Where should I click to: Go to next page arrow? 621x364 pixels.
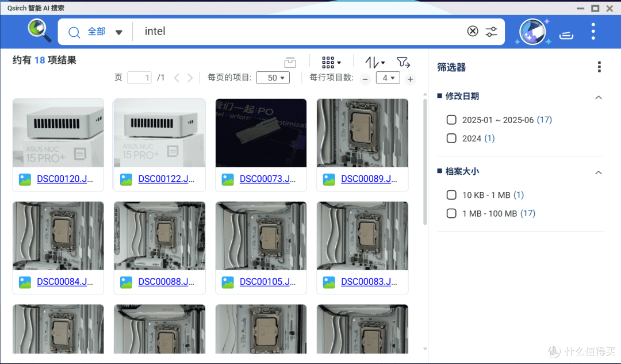click(190, 78)
